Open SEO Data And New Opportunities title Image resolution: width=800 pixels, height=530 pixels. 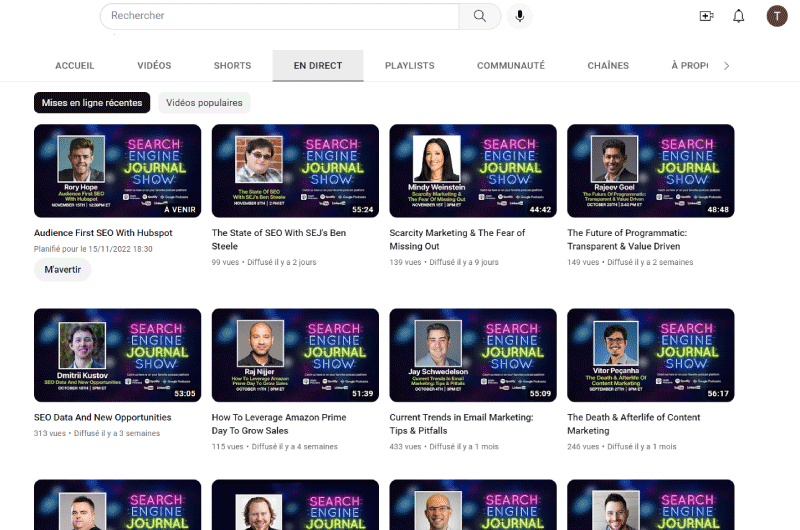(103, 417)
